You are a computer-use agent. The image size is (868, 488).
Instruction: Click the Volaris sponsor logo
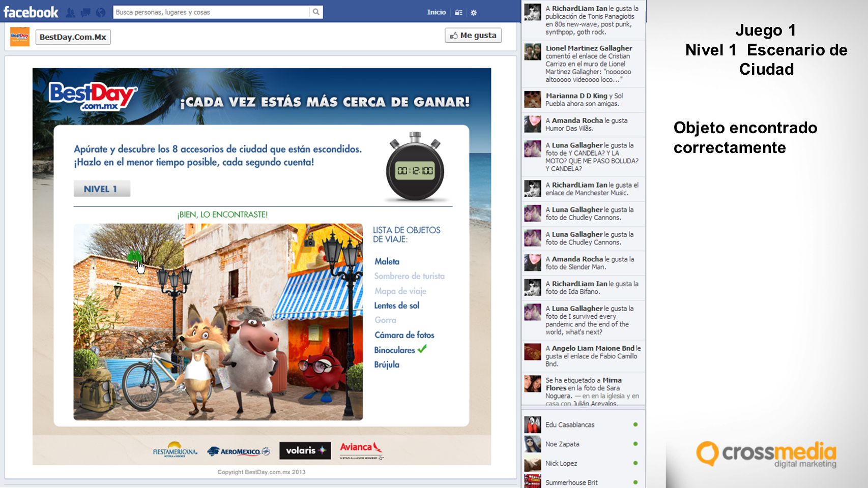[x=305, y=450]
